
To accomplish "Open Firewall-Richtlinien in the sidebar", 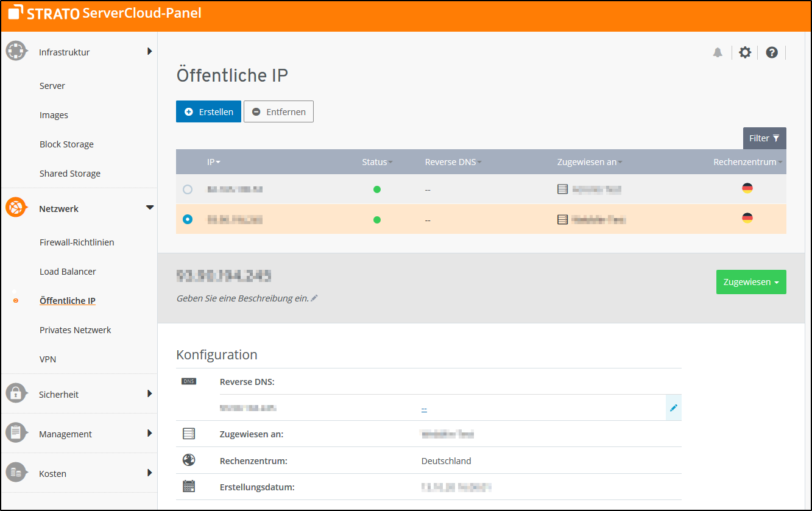I will pos(77,242).
